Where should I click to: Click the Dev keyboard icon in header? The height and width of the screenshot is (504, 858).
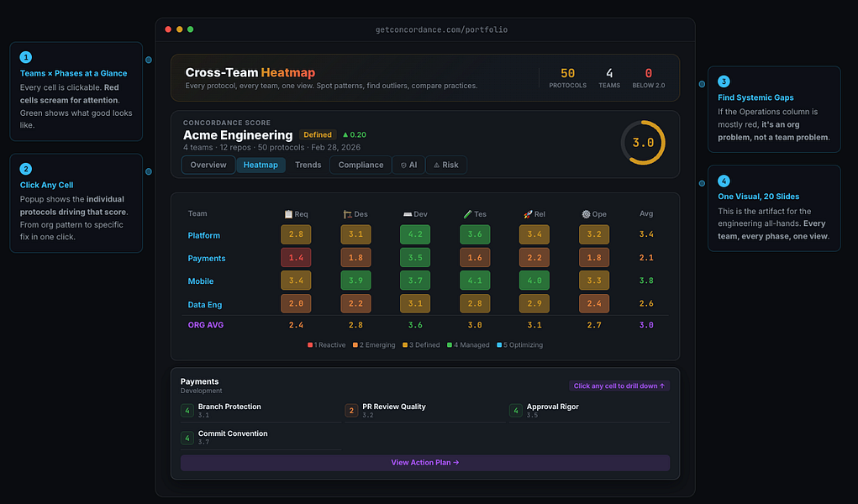coord(408,214)
